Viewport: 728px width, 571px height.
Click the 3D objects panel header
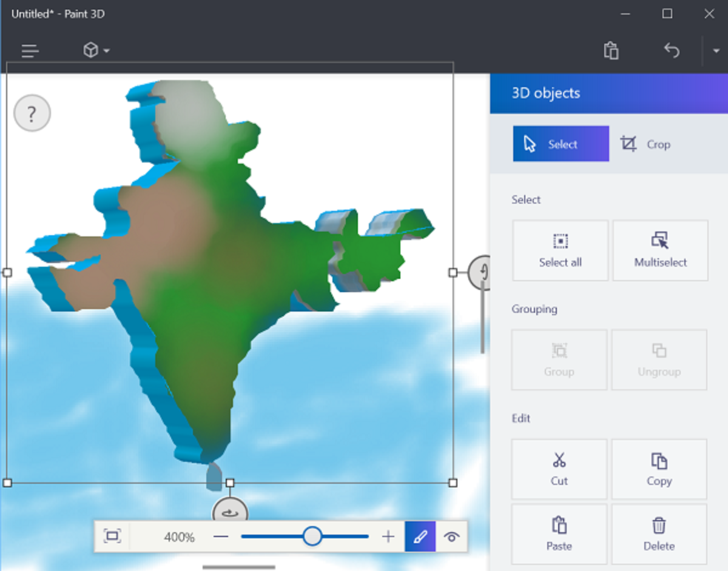click(609, 93)
